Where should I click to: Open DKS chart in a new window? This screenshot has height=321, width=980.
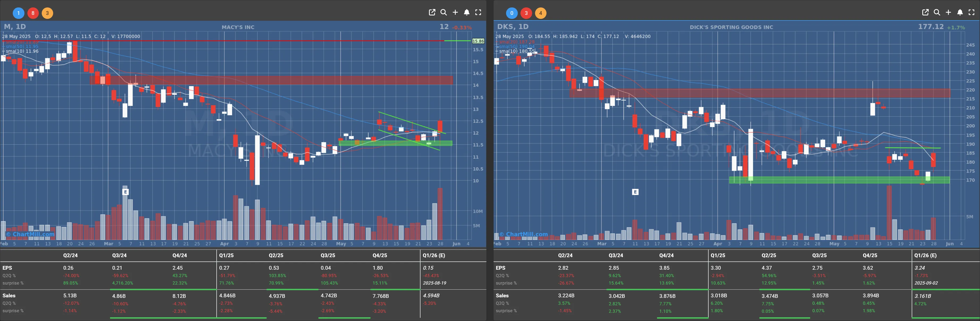click(925, 12)
